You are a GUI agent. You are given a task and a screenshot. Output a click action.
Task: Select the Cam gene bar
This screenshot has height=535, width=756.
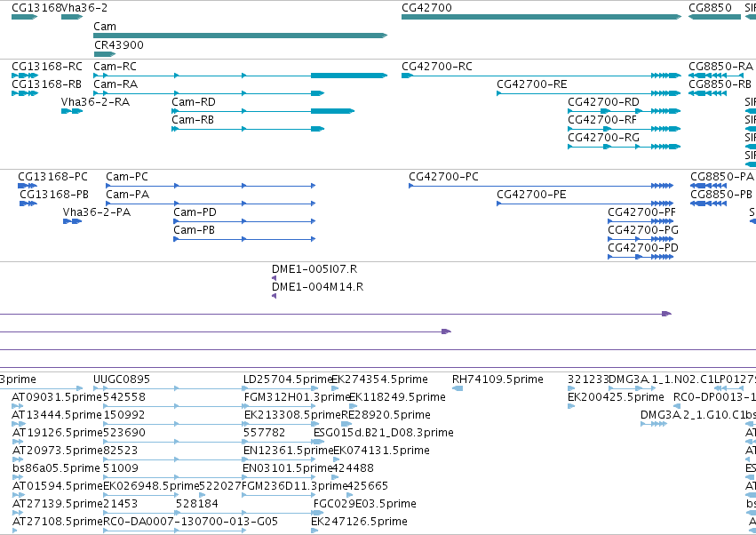click(240, 36)
